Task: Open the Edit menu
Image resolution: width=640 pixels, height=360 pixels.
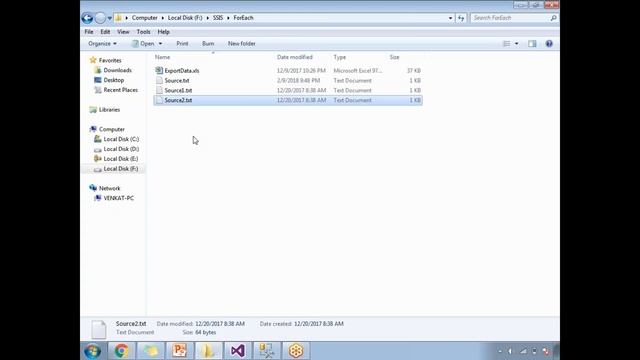Action: (105, 32)
